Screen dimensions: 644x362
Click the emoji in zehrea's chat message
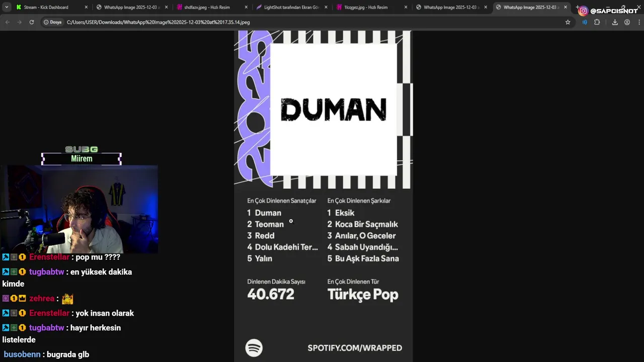click(x=67, y=299)
